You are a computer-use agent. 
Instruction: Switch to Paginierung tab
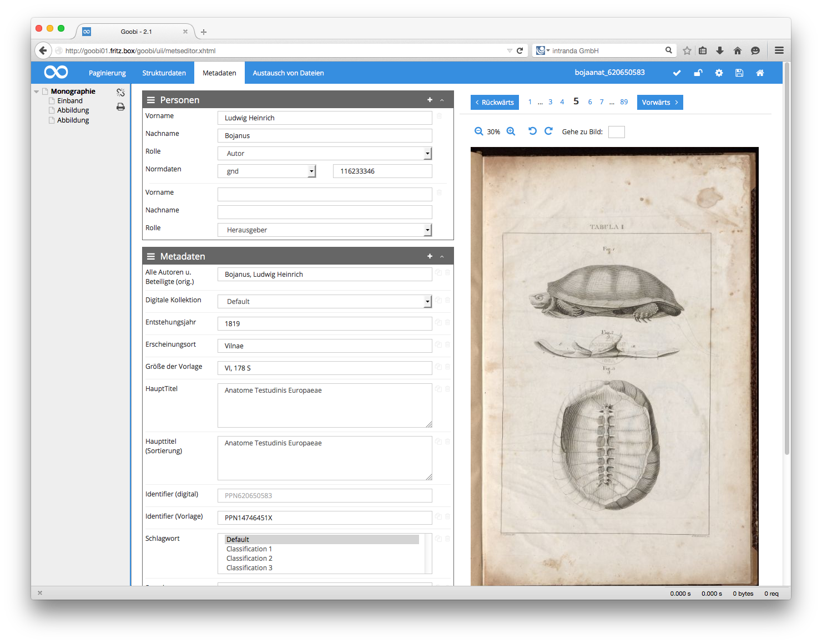107,73
